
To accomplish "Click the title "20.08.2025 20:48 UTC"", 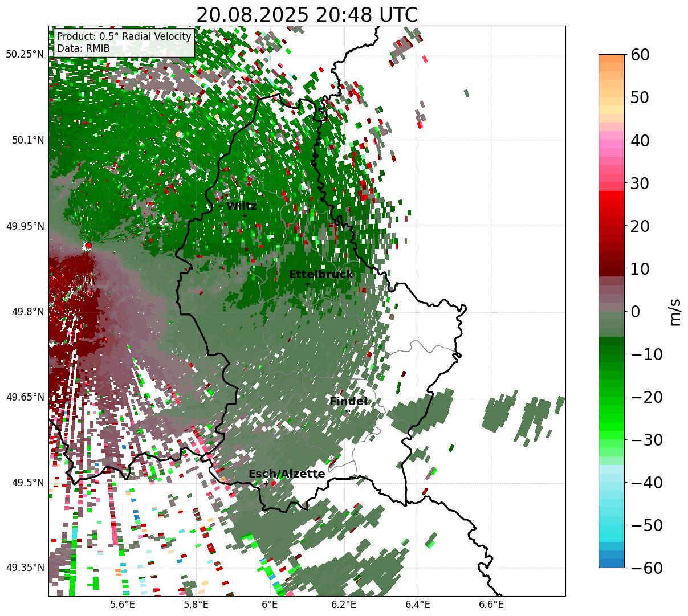I will 307,15.
